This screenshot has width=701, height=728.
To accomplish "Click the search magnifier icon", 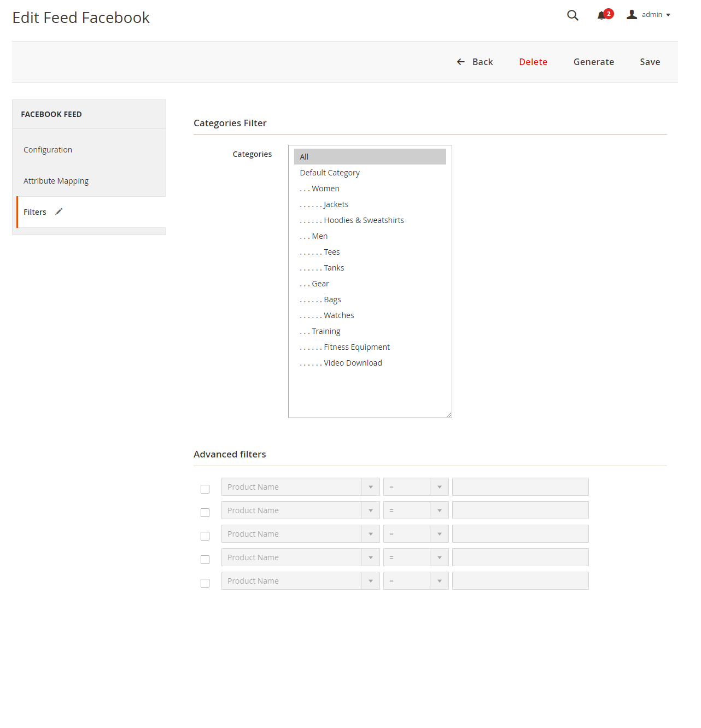I will click(573, 15).
